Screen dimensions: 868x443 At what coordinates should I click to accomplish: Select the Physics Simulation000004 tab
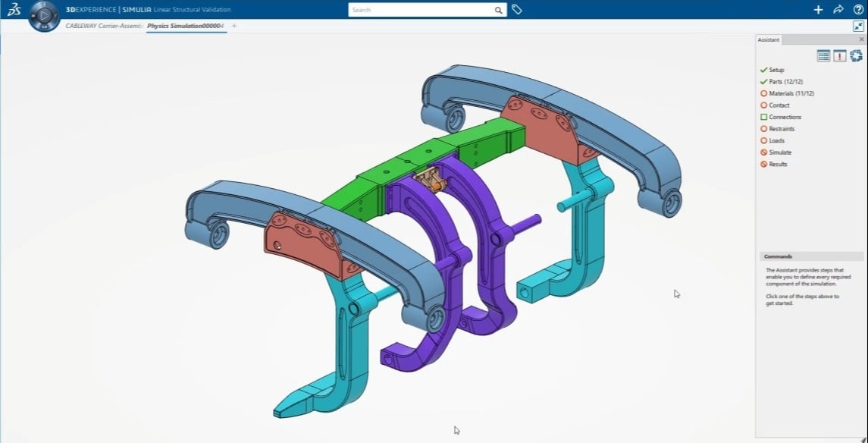[x=186, y=25]
